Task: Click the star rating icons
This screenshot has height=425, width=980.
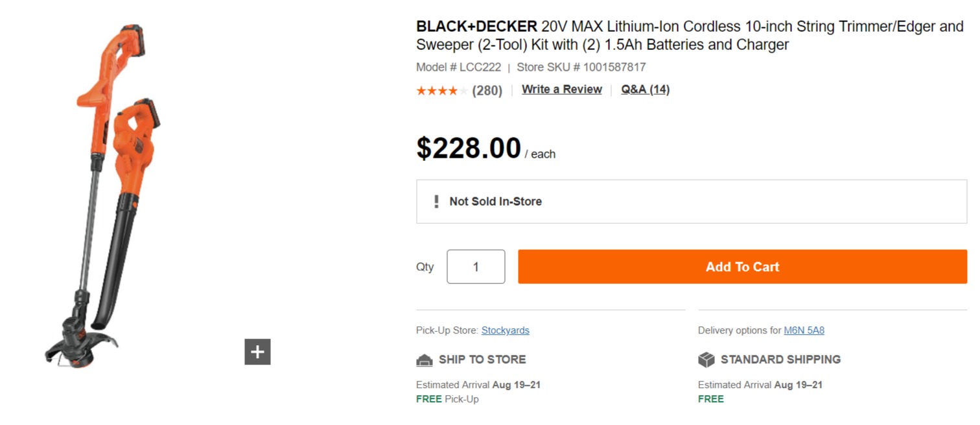Action: pyautogui.click(x=441, y=90)
